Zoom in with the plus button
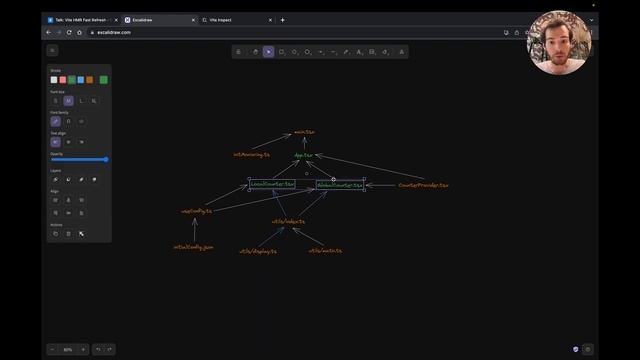The width and height of the screenshot is (640, 360). pyautogui.click(x=83, y=349)
